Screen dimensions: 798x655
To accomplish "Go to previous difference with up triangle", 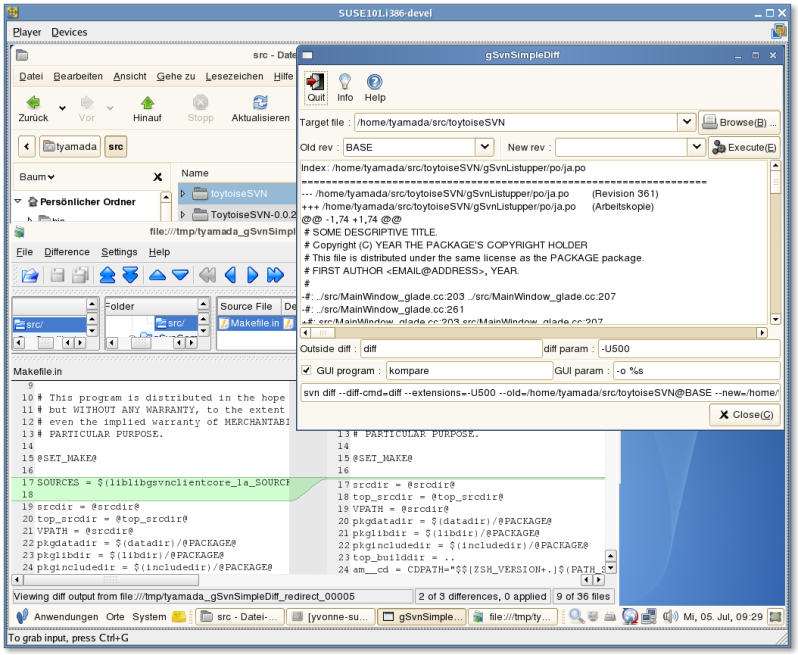I will click(x=157, y=275).
